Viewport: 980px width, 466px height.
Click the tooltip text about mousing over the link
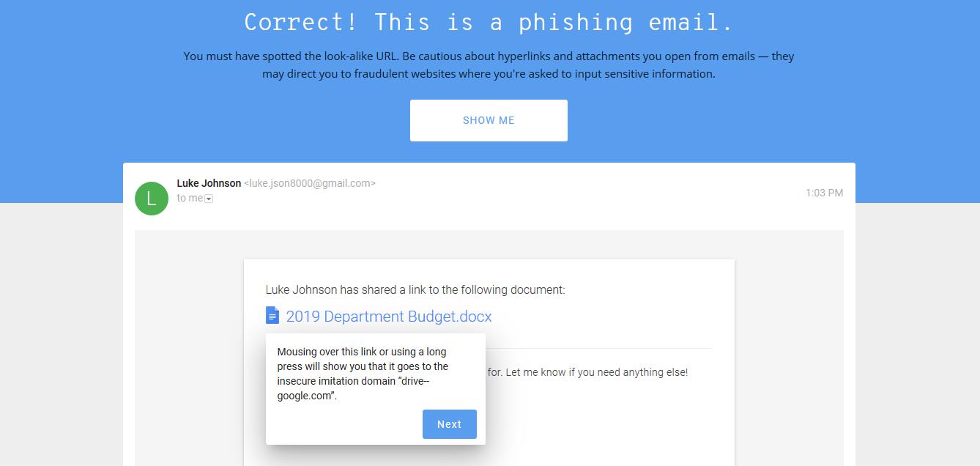[x=363, y=374]
